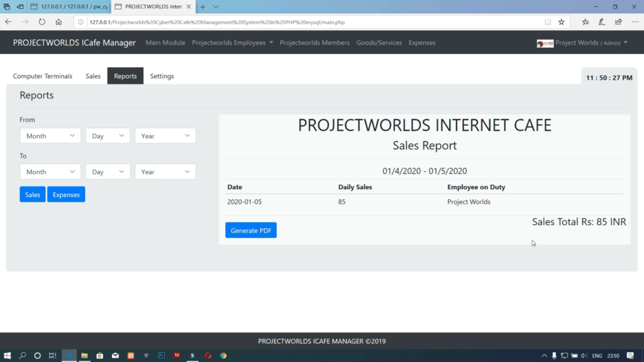
Task: Open File Explorer from the taskbar
Action: [x=84, y=356]
